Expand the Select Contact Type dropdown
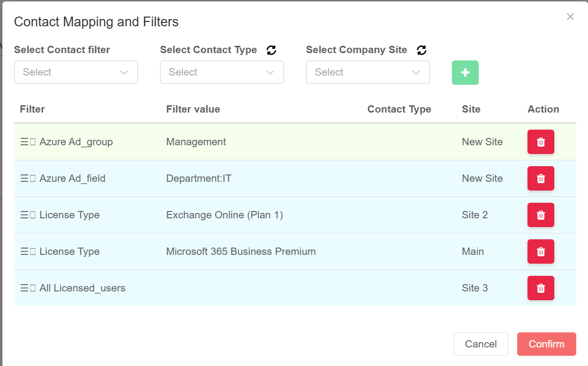The width and height of the screenshot is (588, 366). point(222,72)
